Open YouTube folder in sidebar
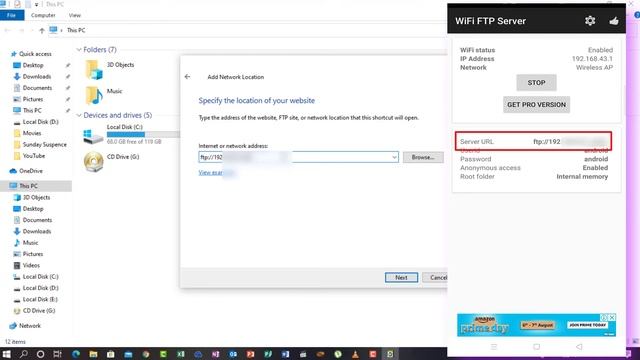640x360 pixels. coord(29,156)
